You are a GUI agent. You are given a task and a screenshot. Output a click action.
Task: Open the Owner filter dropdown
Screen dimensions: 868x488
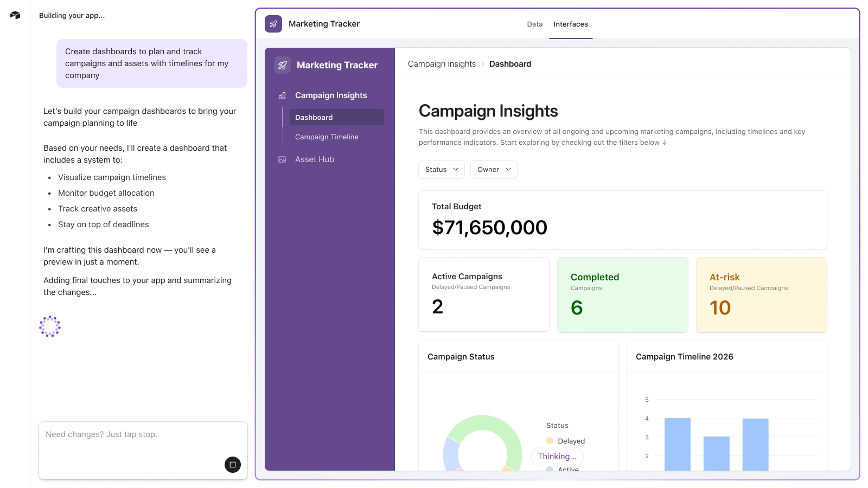[493, 169]
